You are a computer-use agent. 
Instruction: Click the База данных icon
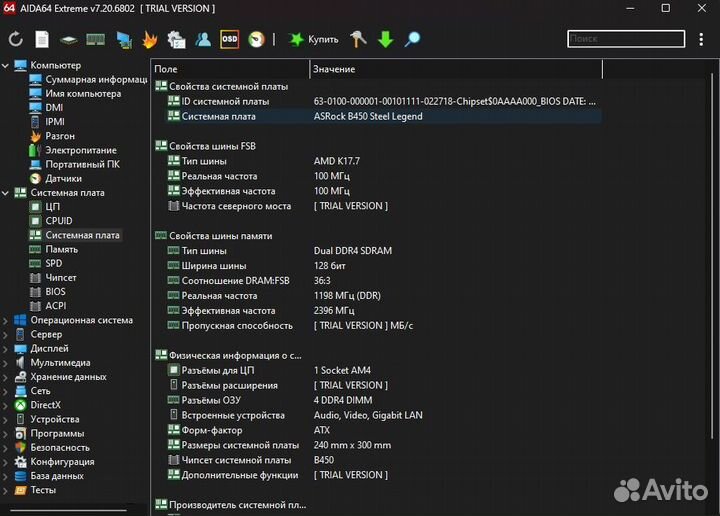[x=20, y=476]
